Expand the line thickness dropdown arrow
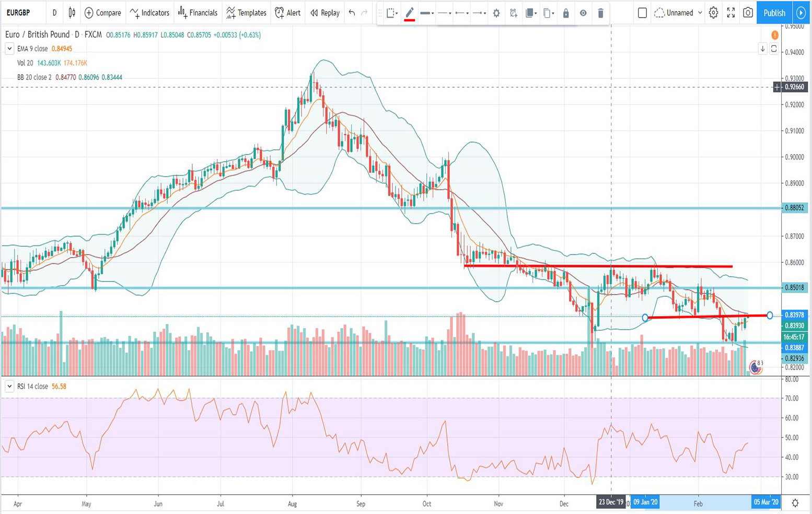Viewport: 812px width, 514px height. pos(433,13)
